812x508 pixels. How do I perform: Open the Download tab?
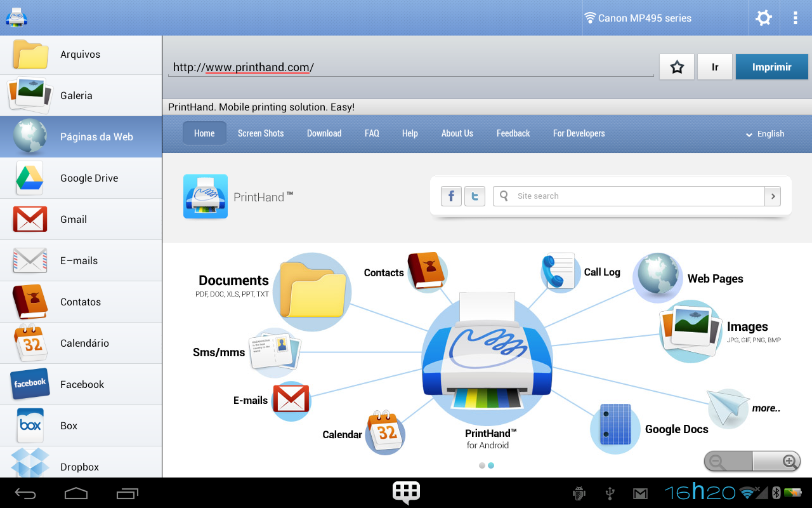[324, 133]
